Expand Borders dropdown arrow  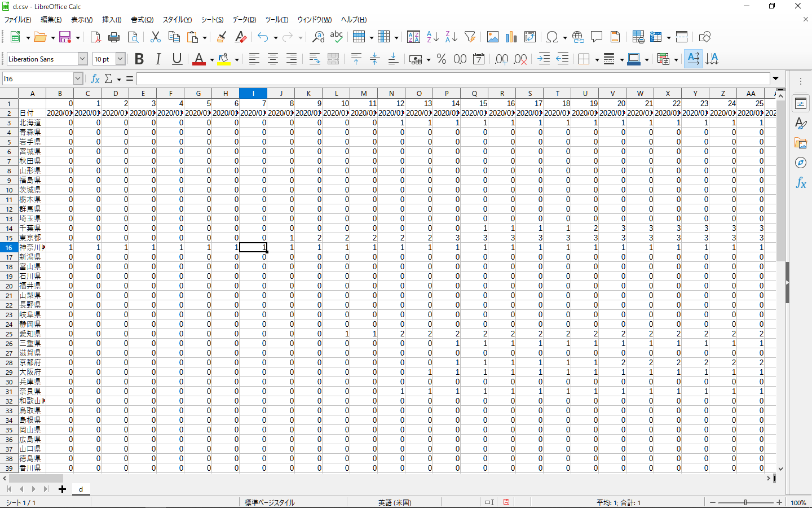(597, 60)
